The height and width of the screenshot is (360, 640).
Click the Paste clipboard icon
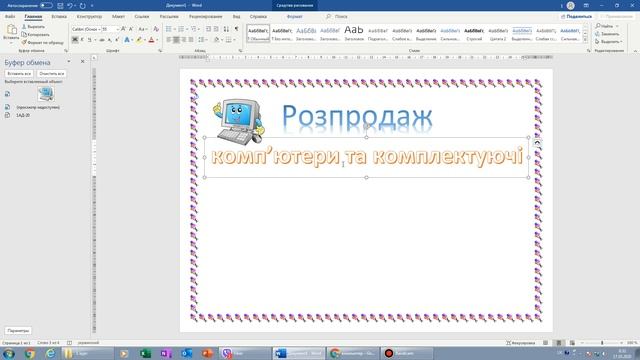point(11,30)
